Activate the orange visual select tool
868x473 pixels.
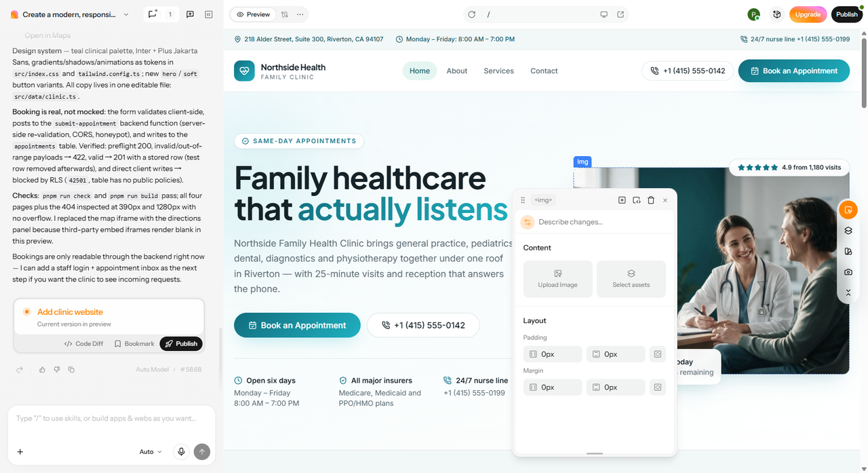pos(848,210)
